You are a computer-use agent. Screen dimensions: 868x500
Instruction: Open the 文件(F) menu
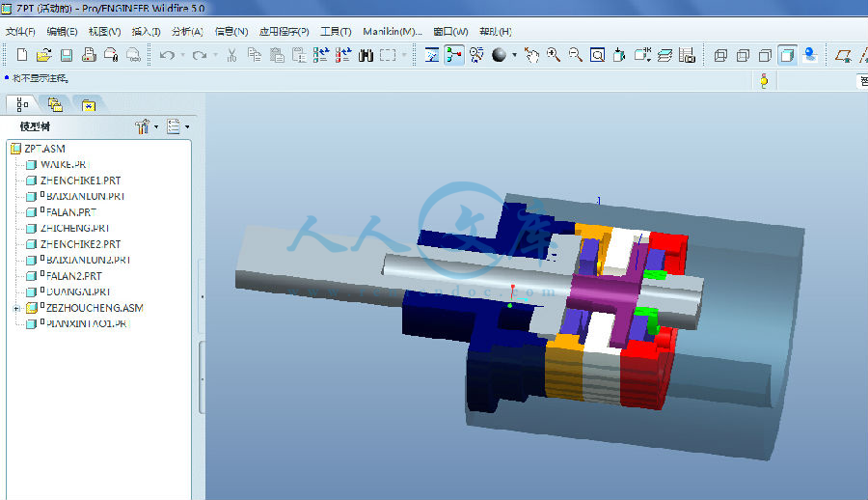(x=20, y=32)
